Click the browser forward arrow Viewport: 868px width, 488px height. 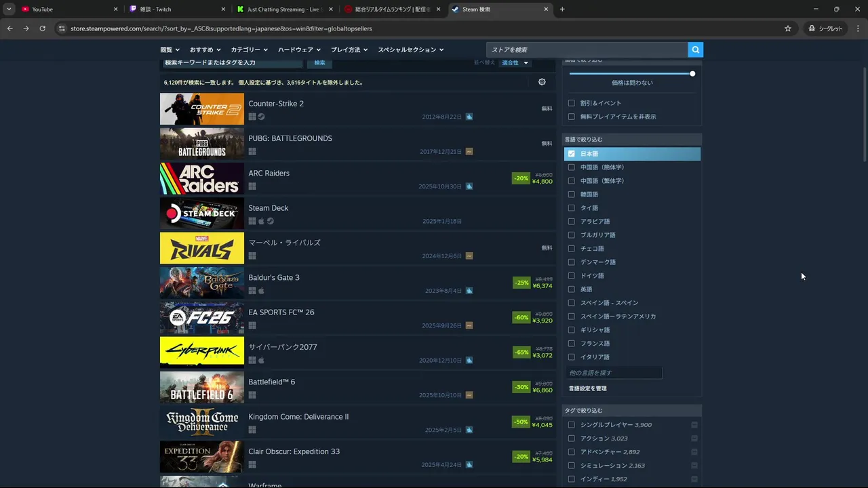point(26,28)
